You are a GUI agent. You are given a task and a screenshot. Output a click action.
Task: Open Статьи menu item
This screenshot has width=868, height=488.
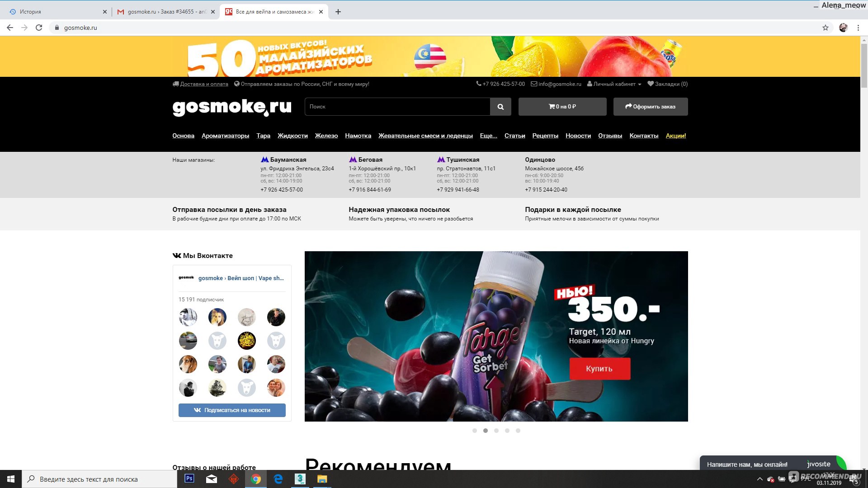tap(515, 136)
